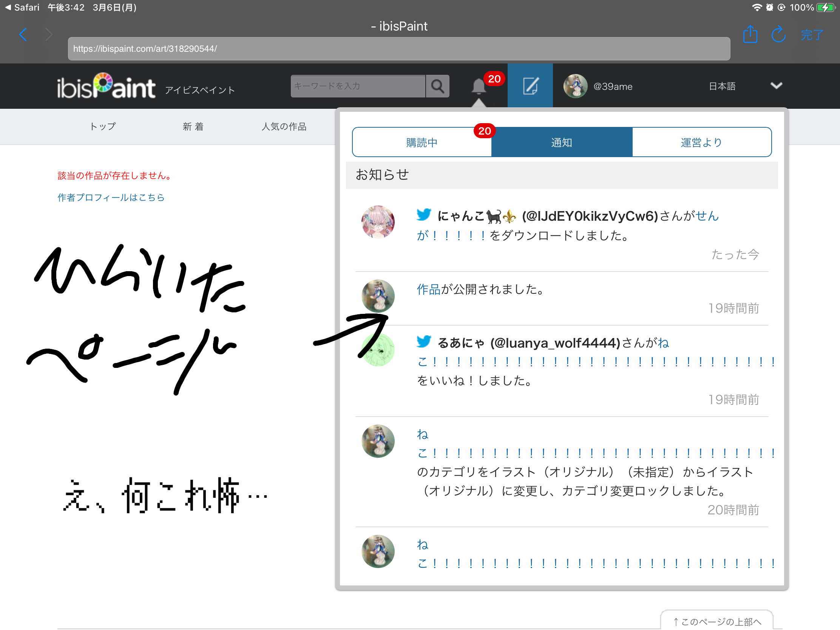
Task: Click the ibisPaint logo
Action: (107, 86)
